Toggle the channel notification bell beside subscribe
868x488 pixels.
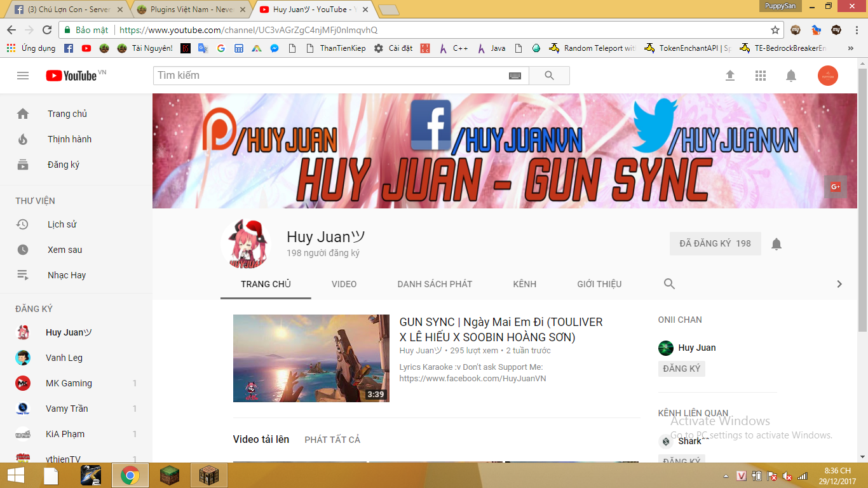tap(776, 244)
